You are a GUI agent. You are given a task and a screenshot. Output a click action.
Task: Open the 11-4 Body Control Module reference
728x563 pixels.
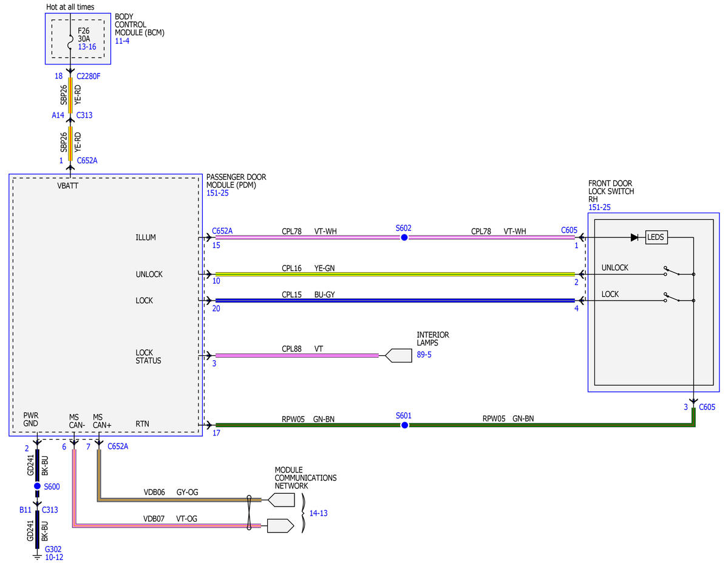click(122, 41)
